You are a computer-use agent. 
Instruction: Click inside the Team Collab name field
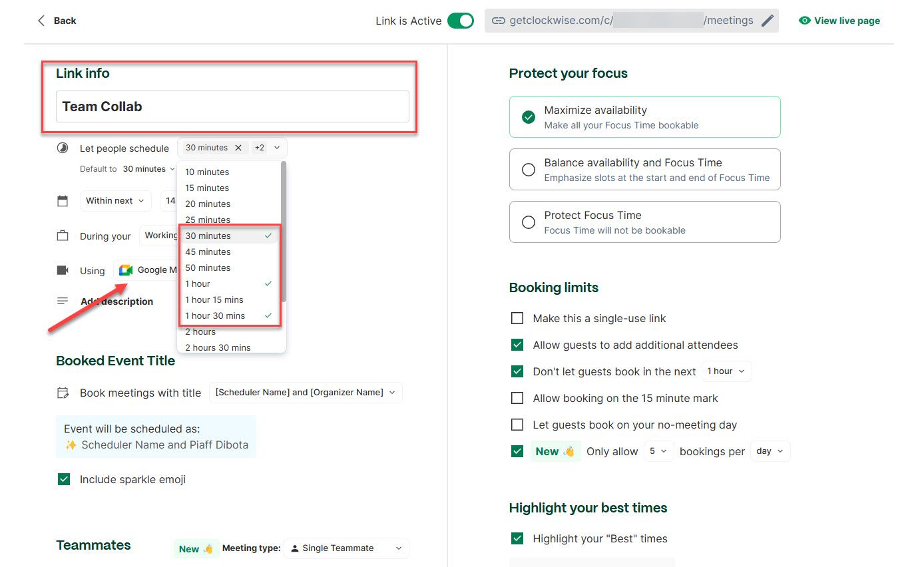(232, 106)
